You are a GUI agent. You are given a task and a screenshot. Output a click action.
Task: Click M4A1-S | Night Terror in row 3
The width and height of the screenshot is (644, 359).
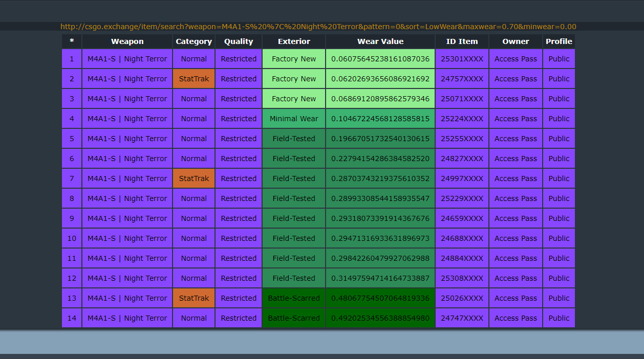(127, 99)
